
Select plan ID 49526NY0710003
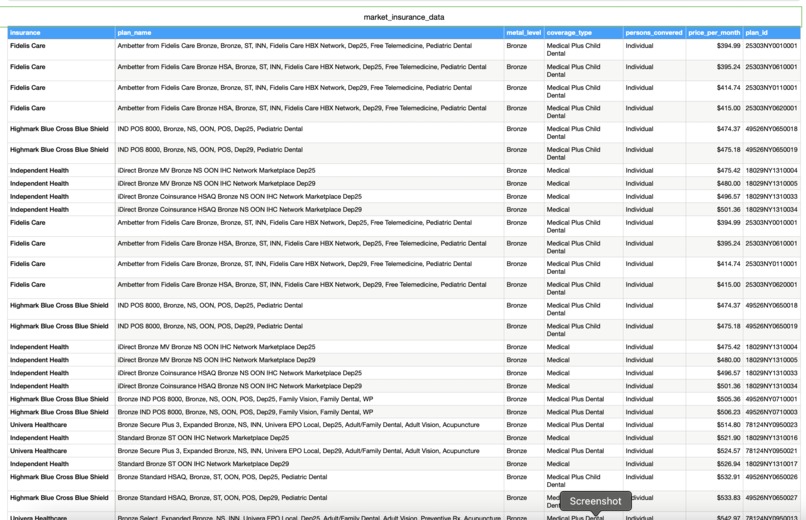click(x=772, y=412)
